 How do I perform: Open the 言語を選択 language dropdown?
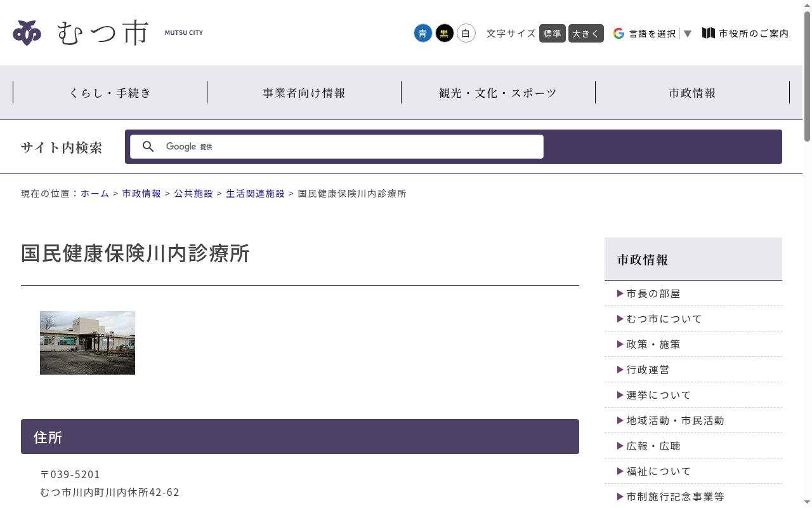pyautogui.click(x=660, y=34)
